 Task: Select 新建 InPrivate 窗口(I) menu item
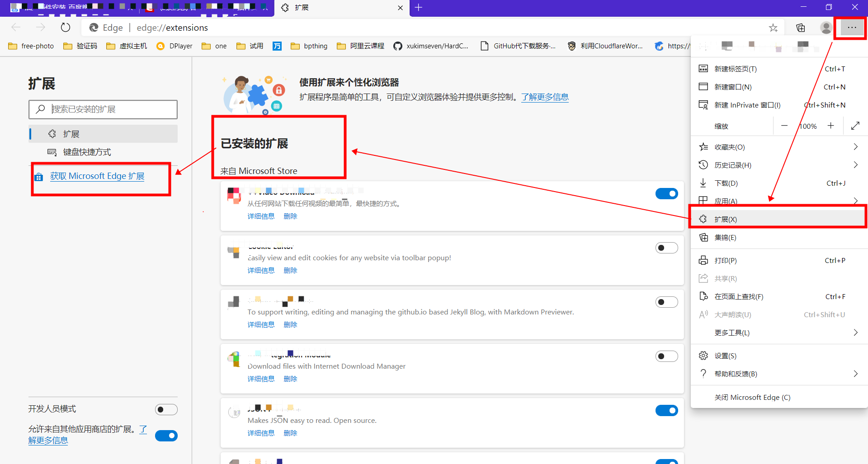(779, 105)
